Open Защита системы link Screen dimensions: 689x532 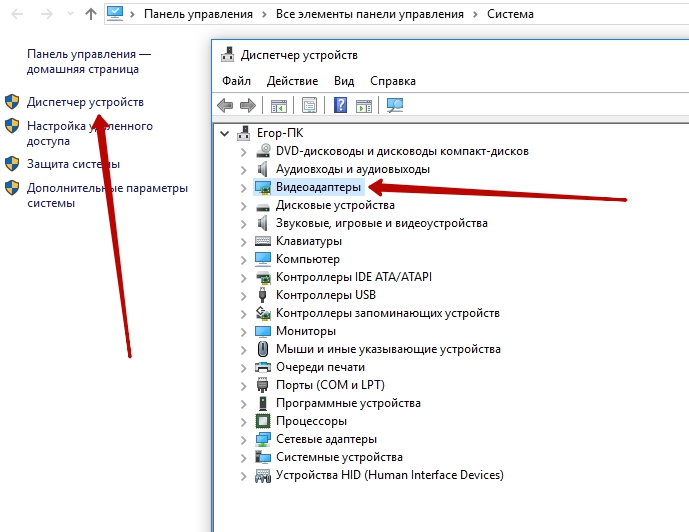(73, 164)
